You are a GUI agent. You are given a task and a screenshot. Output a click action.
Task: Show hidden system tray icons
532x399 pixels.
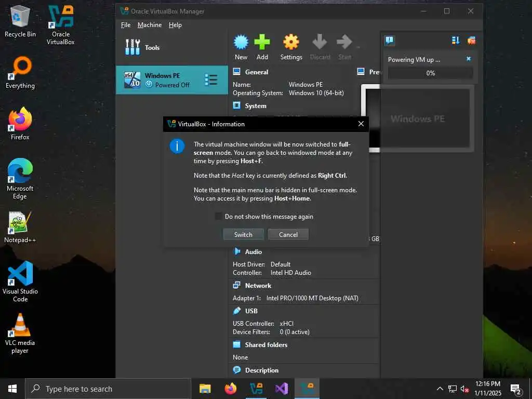pyautogui.click(x=440, y=389)
